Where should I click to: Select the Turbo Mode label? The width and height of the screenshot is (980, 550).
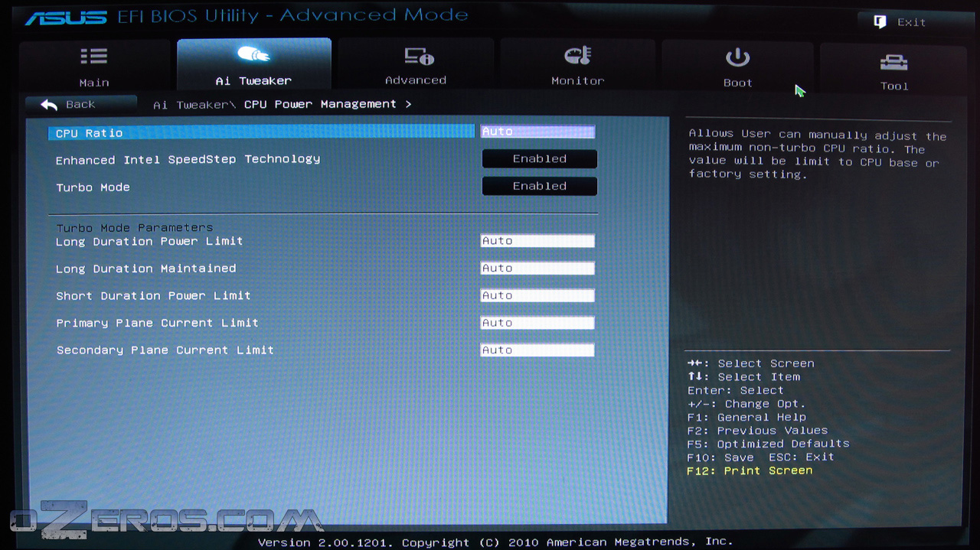[x=93, y=187]
